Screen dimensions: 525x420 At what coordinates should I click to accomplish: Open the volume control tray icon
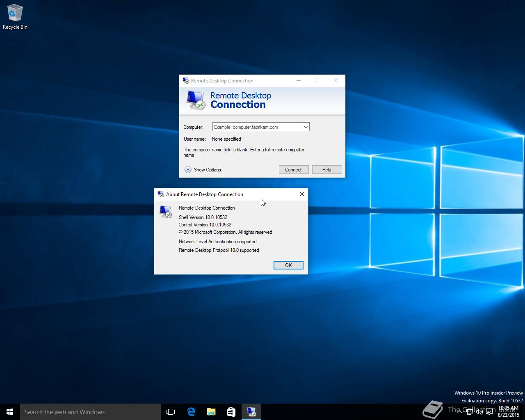point(479,412)
